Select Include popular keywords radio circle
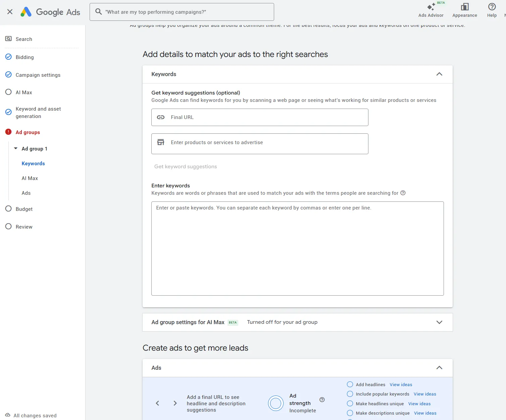The width and height of the screenshot is (506, 420). tap(350, 394)
